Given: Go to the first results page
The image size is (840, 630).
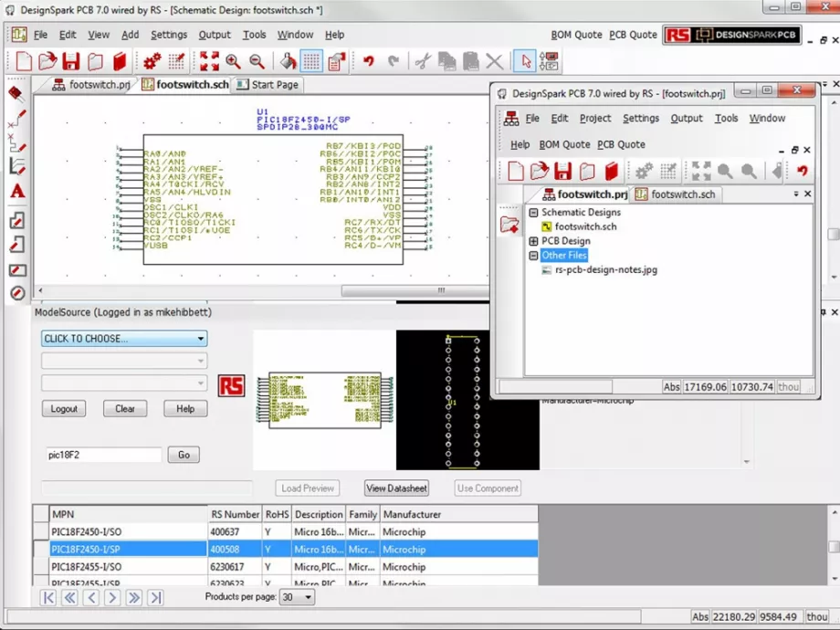Looking at the screenshot, I should pos(48,598).
